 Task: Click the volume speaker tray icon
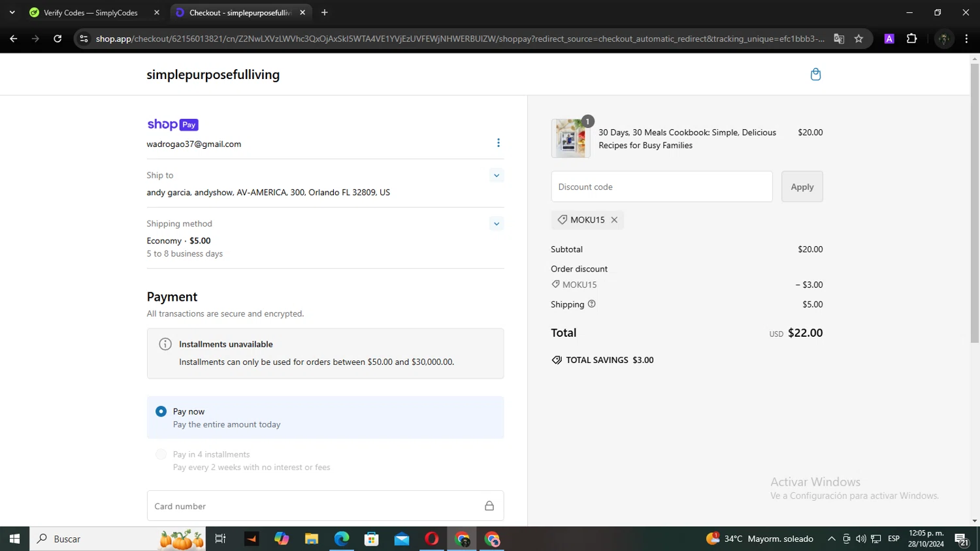pos(861,539)
